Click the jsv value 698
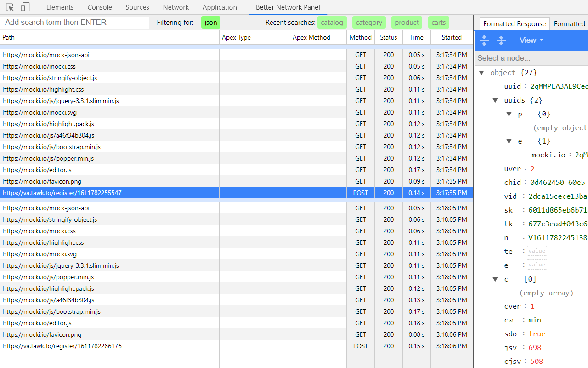This screenshot has height=368, width=588. pyautogui.click(x=535, y=348)
